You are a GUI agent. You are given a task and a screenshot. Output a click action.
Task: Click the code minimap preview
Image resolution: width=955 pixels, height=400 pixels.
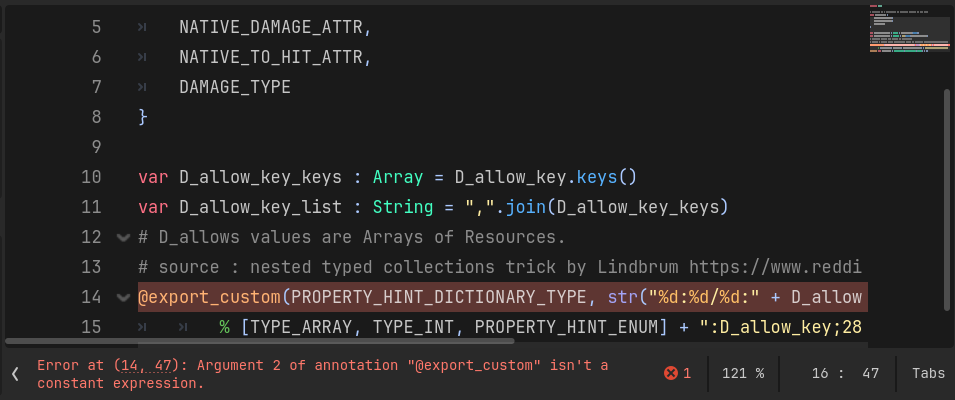908,35
